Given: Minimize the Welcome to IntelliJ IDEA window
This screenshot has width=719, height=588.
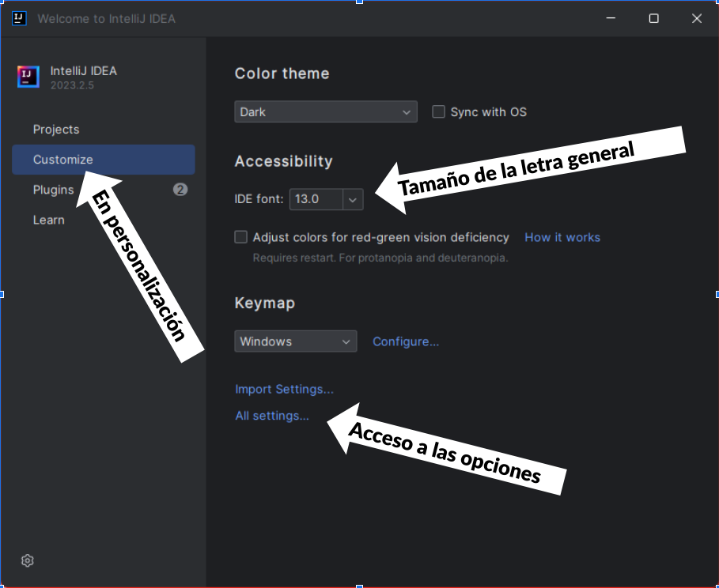Looking at the screenshot, I should point(611,19).
